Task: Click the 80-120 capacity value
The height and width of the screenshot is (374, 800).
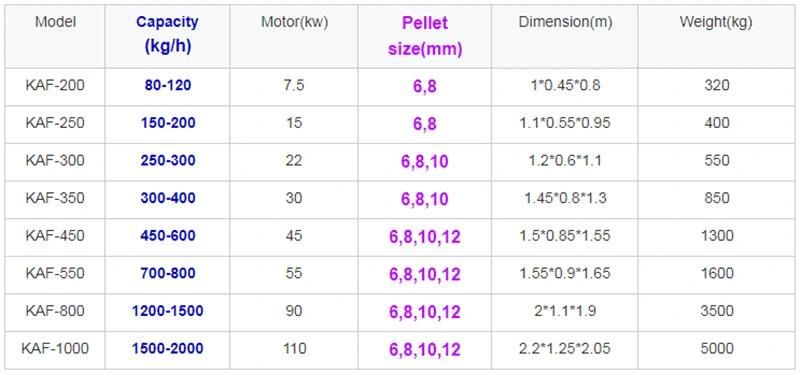Action: [x=168, y=85]
